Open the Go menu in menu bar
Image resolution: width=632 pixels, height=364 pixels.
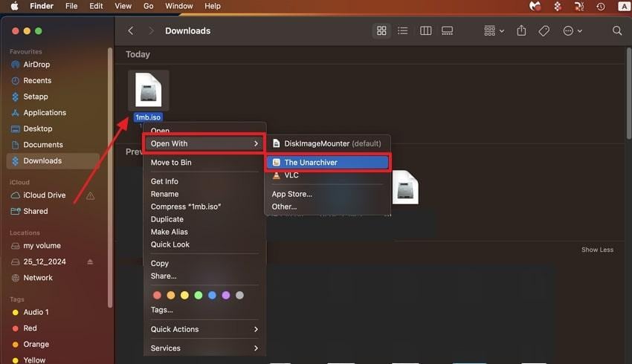[148, 6]
